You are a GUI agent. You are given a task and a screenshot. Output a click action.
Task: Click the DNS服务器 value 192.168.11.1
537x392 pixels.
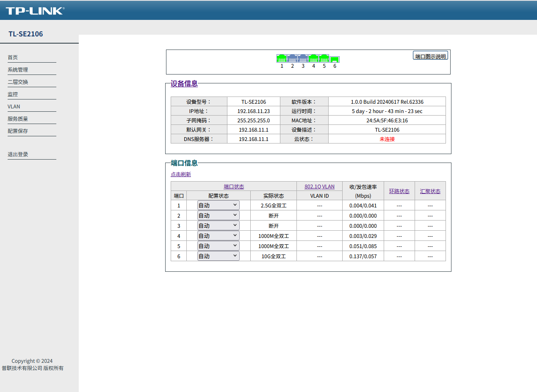(x=254, y=139)
